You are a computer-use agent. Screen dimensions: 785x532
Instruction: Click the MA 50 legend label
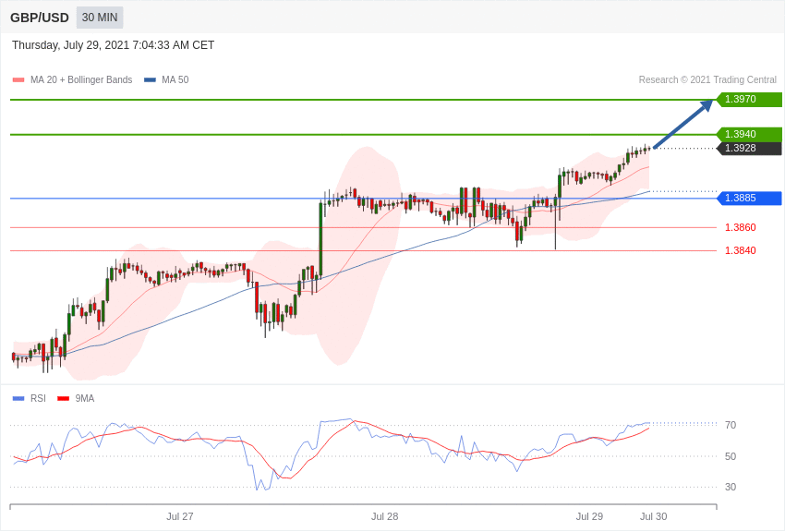(175, 80)
